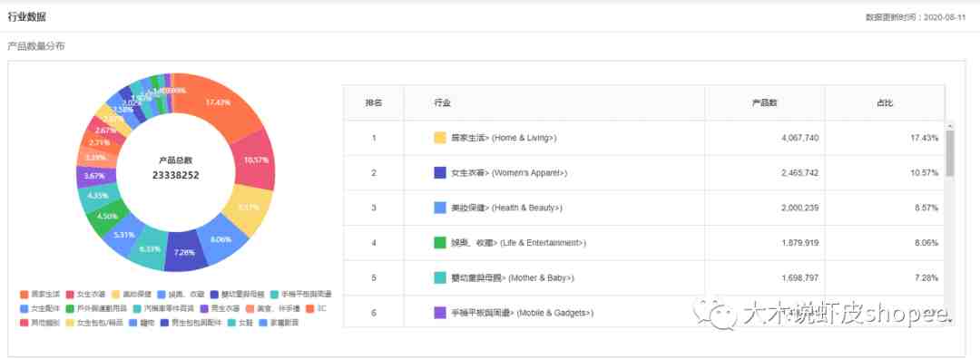
Task: Select the Health & Beauty industry row
Action: point(644,208)
